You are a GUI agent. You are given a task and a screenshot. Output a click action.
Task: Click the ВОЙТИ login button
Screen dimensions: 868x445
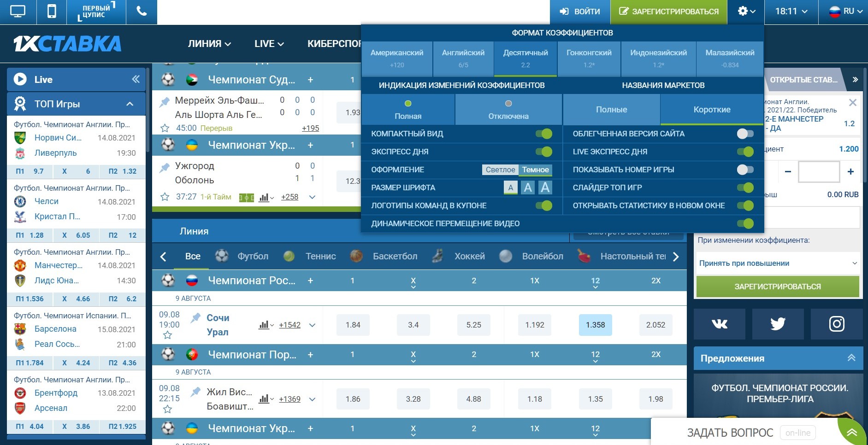tap(580, 12)
